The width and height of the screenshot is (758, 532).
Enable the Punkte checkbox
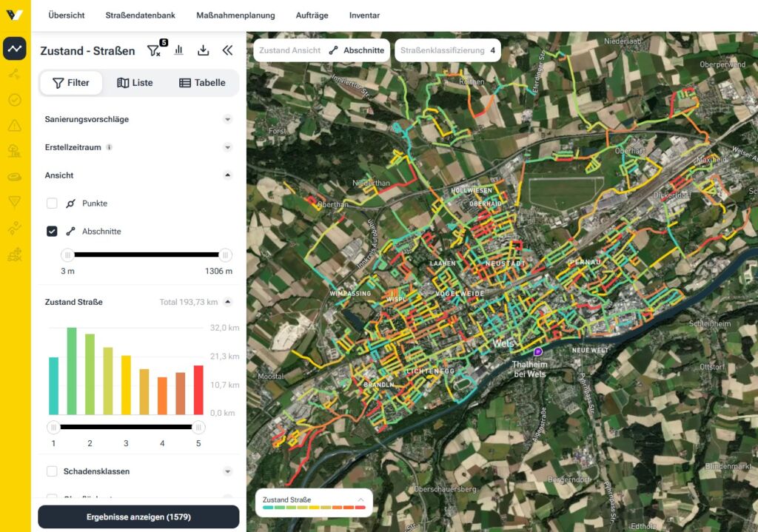52,203
